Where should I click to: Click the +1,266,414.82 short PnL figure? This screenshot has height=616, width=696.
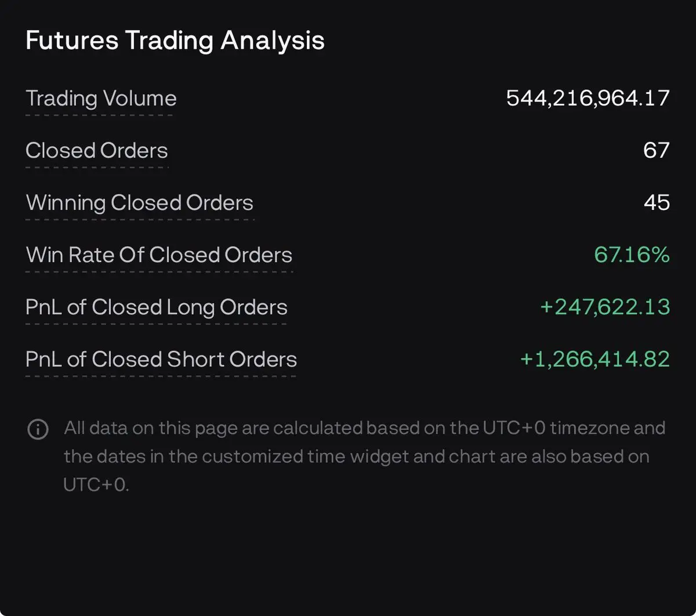pyautogui.click(x=594, y=360)
